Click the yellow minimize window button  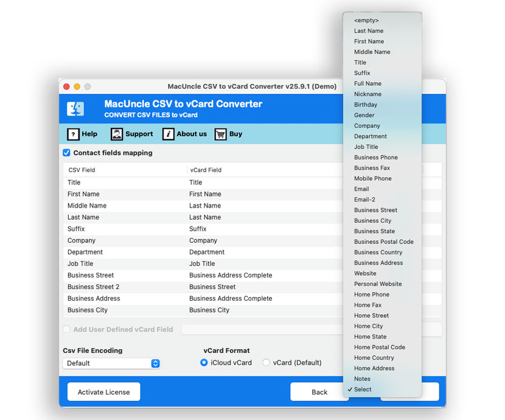pyautogui.click(x=77, y=86)
